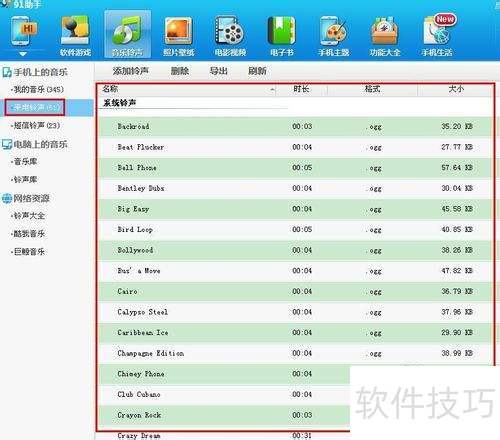Click the 名称 column sort arrow
This screenshot has width=500, height=440.
pyautogui.click(x=272, y=89)
